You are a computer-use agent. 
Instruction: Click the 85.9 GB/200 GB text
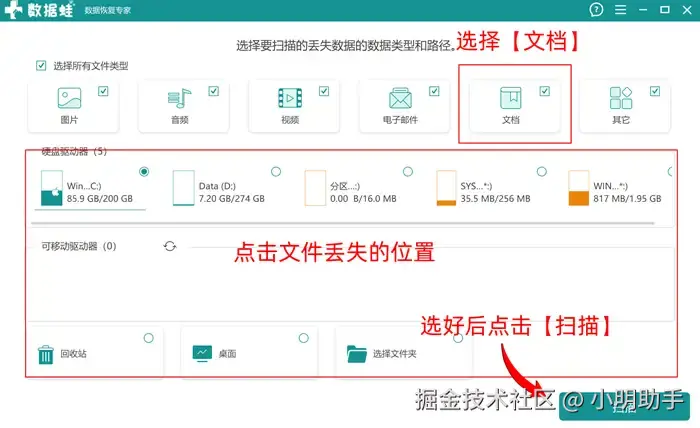[x=100, y=199]
